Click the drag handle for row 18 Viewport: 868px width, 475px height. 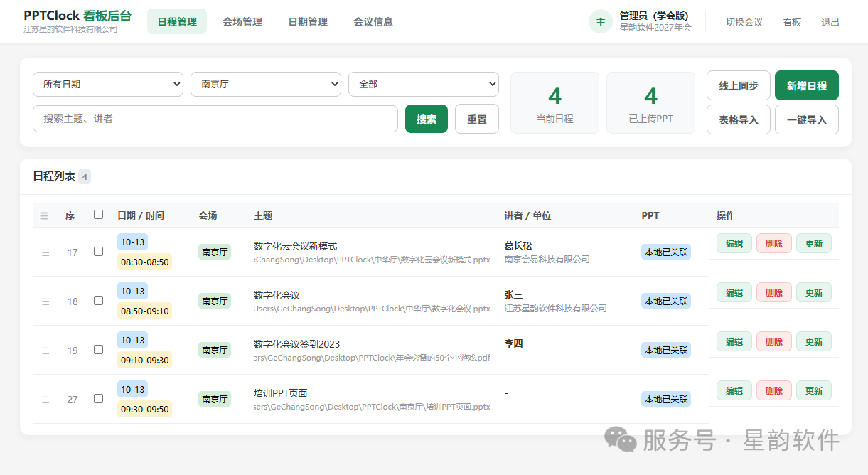click(x=45, y=301)
